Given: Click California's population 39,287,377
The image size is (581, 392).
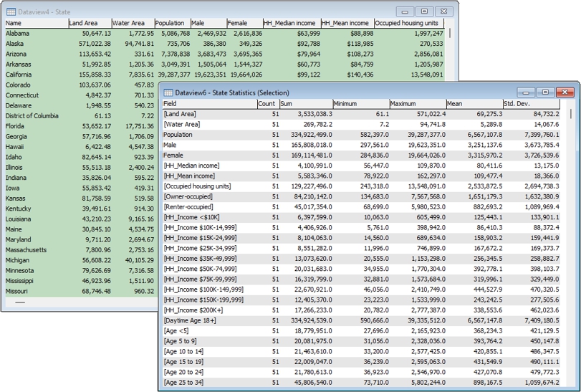Looking at the screenshot, I should [174, 75].
